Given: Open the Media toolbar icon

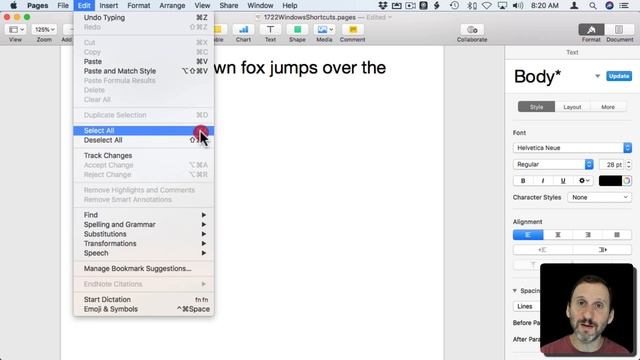Looking at the screenshot, I should tap(324, 30).
